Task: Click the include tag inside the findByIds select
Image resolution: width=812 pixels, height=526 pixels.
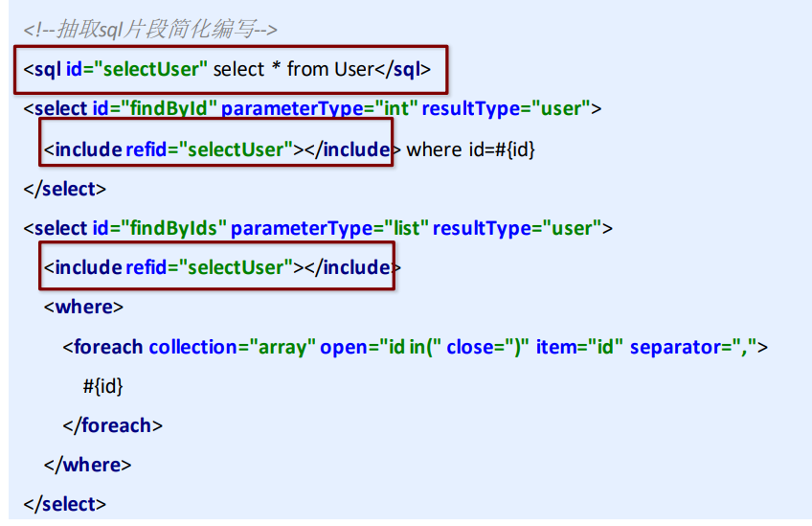Action: click(x=221, y=267)
